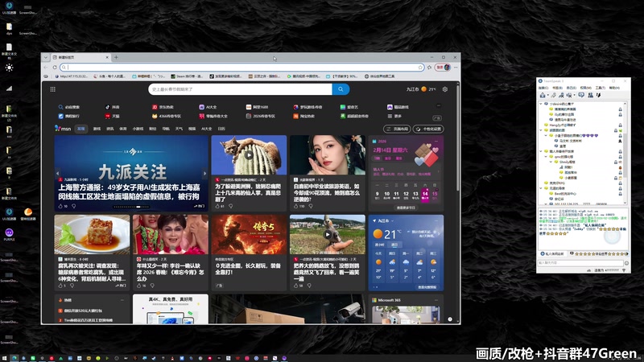This screenshot has width=644, height=362.
Task: Open the Steam 排行榜 bookmark
Action: 187,76
